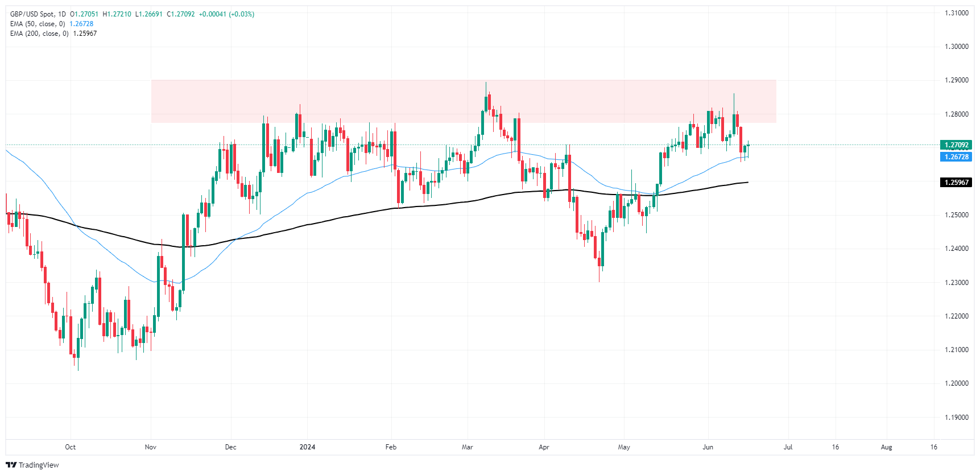Click the 2024 label on time axis
The height and width of the screenshot is (475, 980).
click(x=307, y=447)
